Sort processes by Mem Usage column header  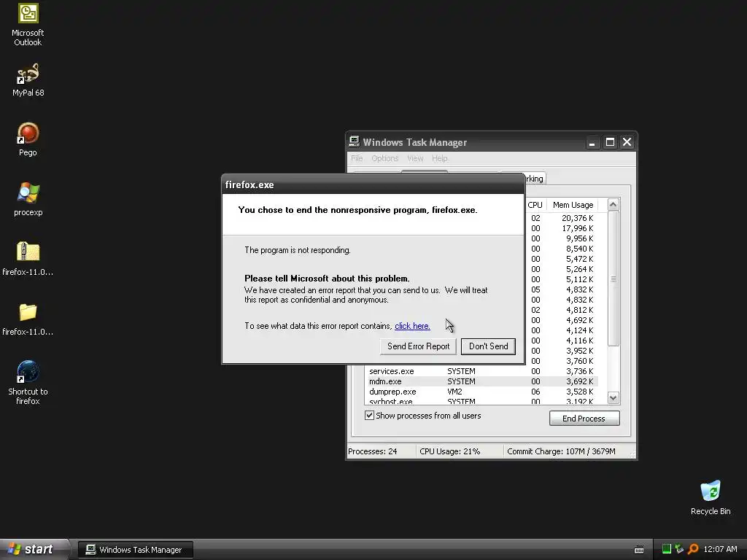tap(573, 205)
